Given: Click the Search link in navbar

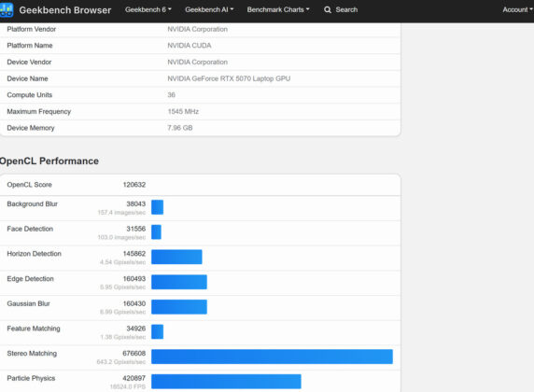Looking at the screenshot, I should [346, 10].
